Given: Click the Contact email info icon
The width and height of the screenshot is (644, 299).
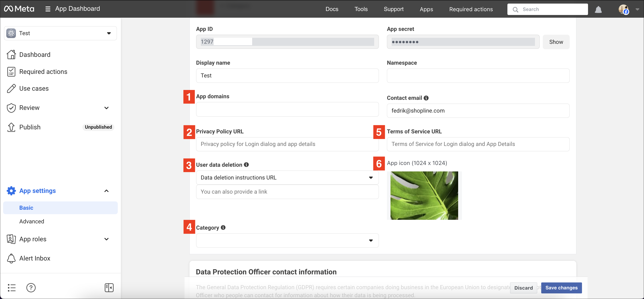Looking at the screenshot, I should [426, 98].
